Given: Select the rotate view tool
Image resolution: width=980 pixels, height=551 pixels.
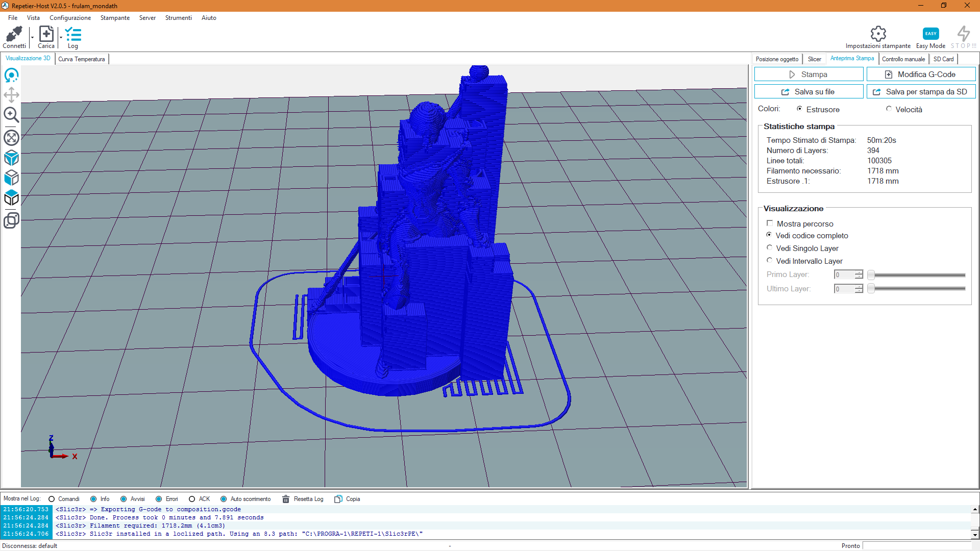Looking at the screenshot, I should coord(11,76).
